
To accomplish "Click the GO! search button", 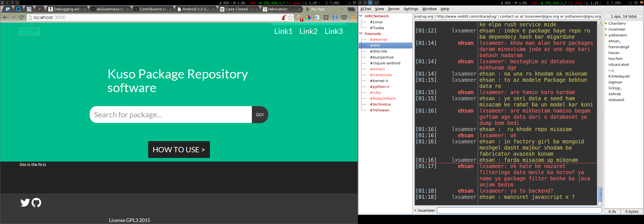I will 260,115.
